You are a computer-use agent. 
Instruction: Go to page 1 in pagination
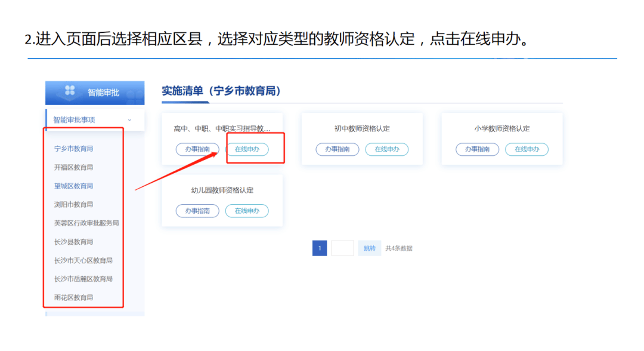click(320, 248)
